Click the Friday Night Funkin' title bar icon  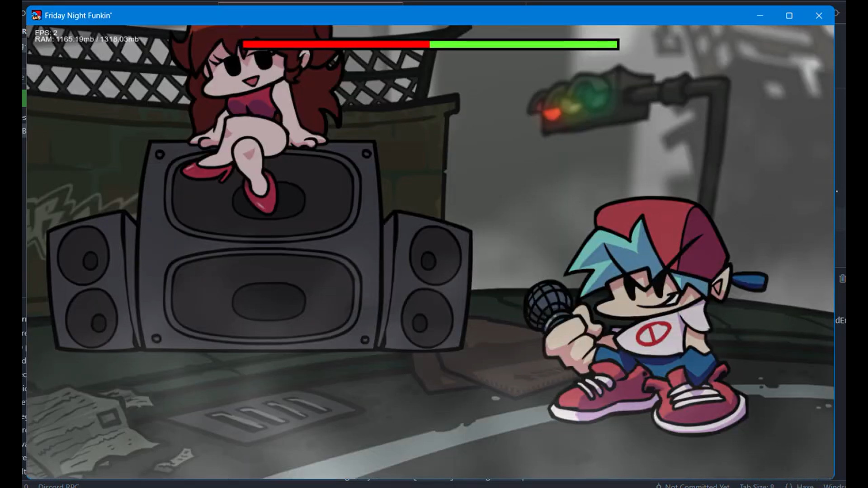36,15
